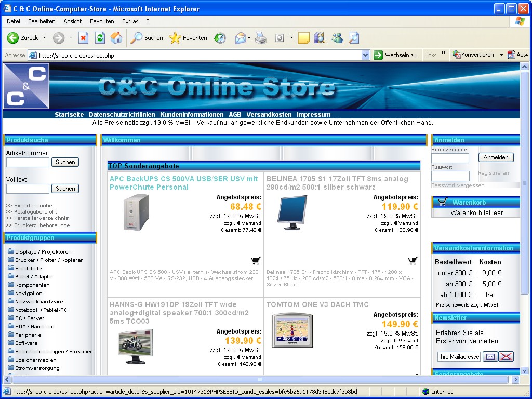The height and width of the screenshot is (399, 532).
Task: Open the Bearbeiten menu
Action: tap(42, 21)
